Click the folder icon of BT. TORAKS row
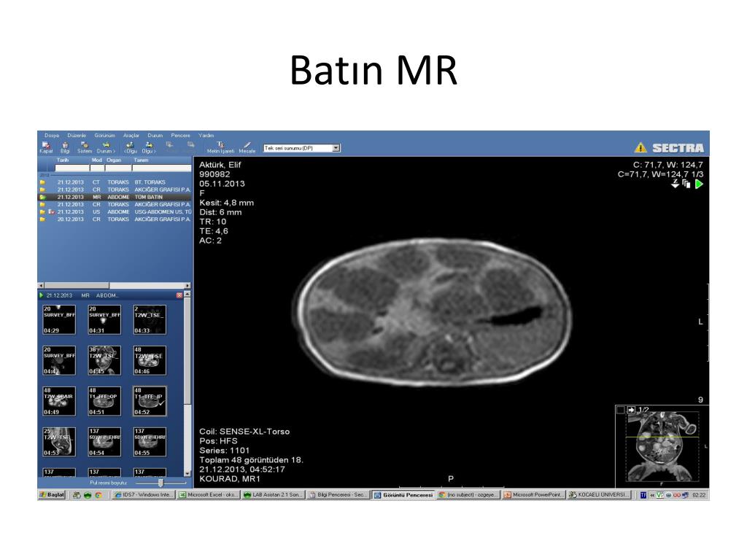Screen dimensions: 747x560 coord(42,182)
